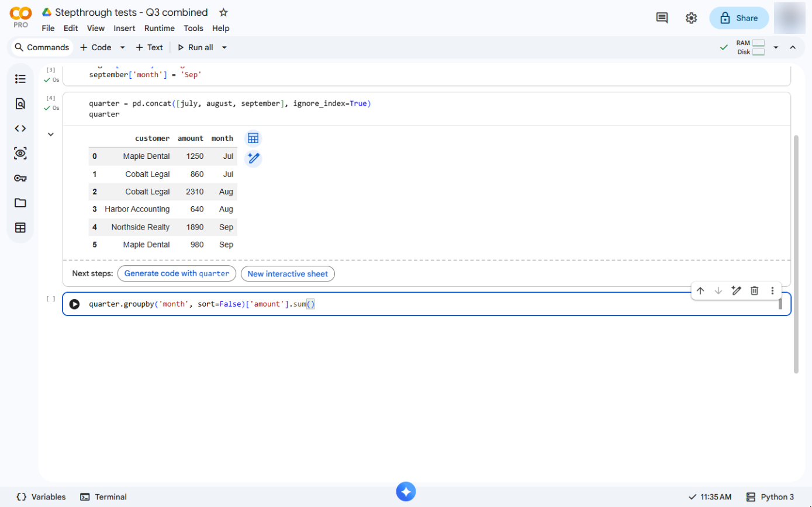The width and height of the screenshot is (812, 507).
Task: Click the Share button
Action: (739, 18)
